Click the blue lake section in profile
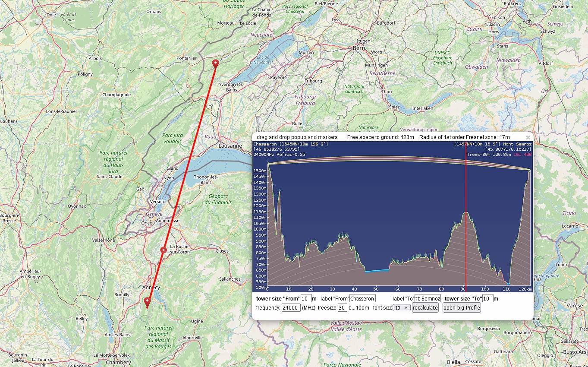588x367 pixels. click(x=377, y=271)
